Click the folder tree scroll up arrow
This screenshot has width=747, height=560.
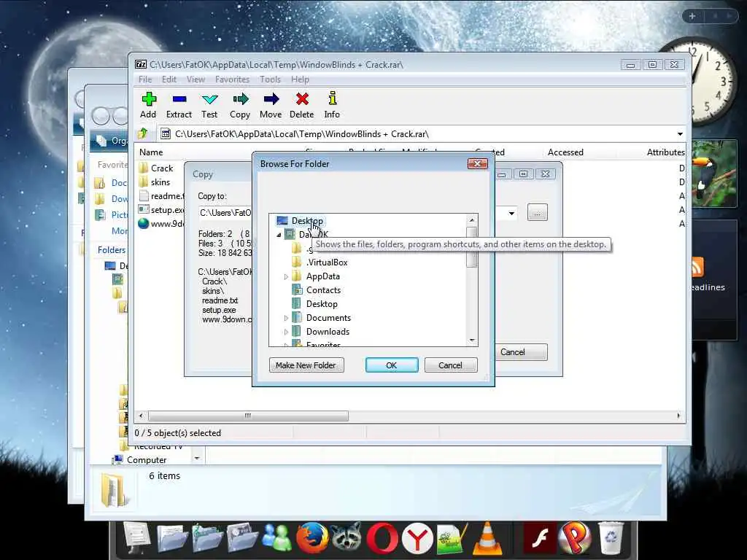(472, 220)
